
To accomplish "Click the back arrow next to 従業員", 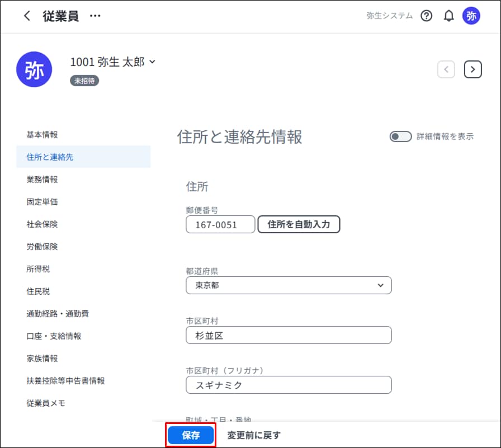I will click(x=27, y=16).
